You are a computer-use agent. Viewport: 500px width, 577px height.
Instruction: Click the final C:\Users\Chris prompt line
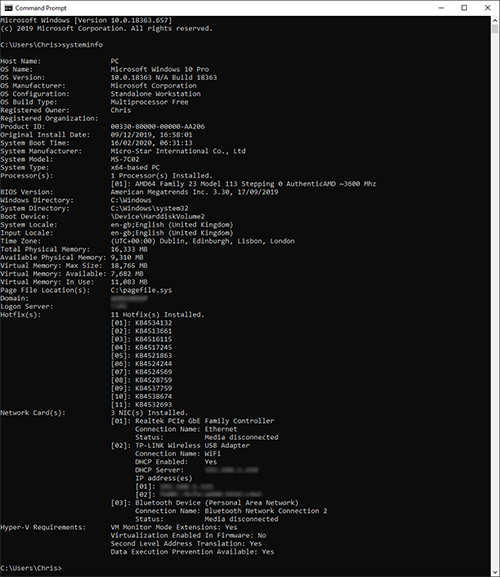pos(31,568)
